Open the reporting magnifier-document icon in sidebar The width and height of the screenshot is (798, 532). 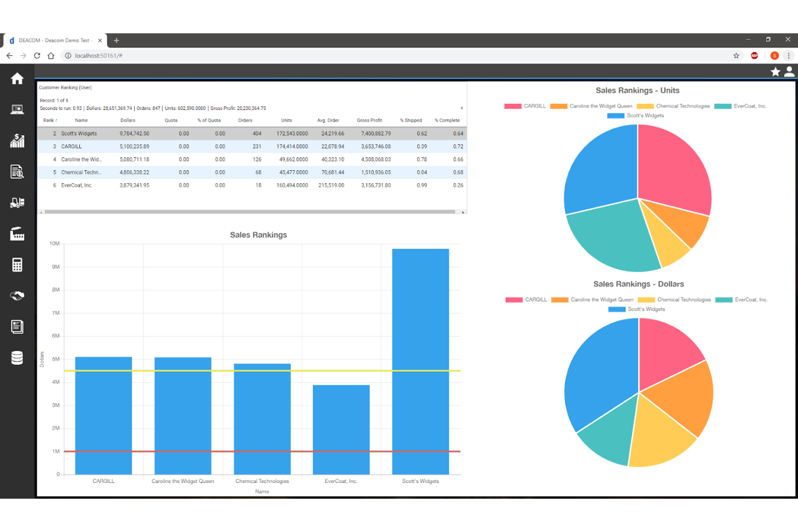[x=17, y=171]
